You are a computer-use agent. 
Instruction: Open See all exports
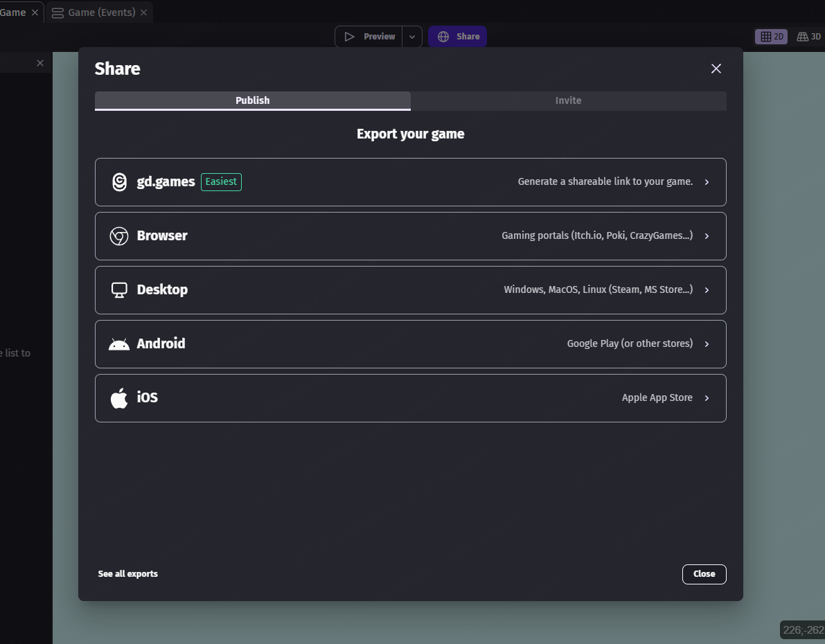click(128, 574)
